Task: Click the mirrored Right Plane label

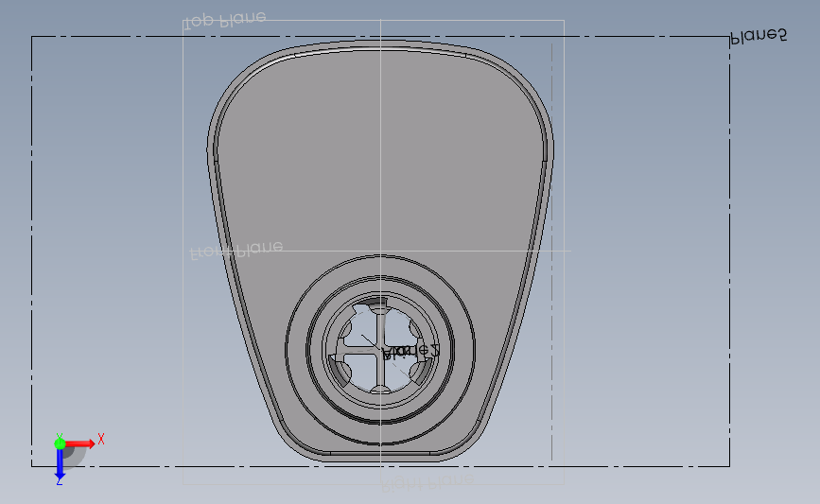Action: [427, 481]
